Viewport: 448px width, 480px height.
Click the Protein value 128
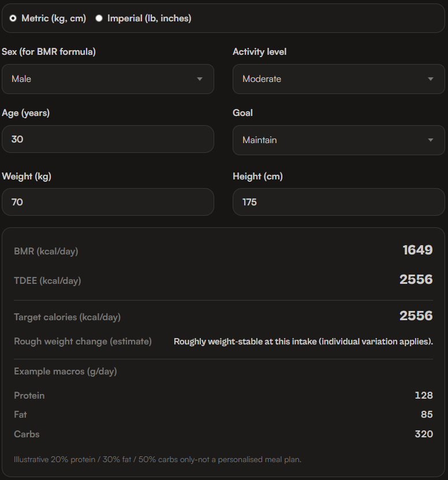(x=423, y=396)
